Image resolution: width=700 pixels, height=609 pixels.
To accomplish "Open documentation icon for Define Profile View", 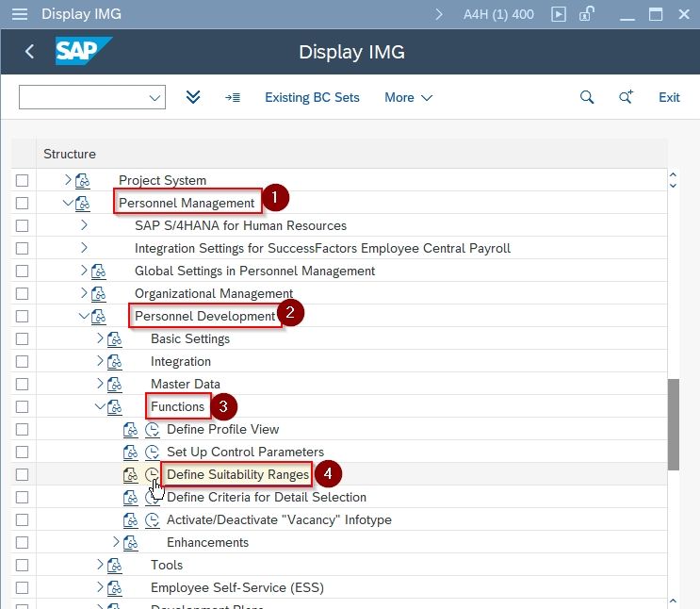I will click(x=130, y=430).
